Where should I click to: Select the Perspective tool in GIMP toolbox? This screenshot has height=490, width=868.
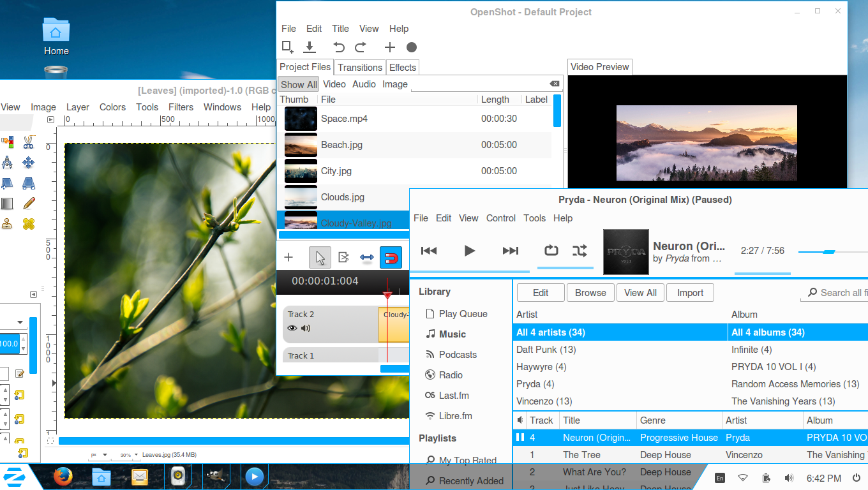[28, 183]
